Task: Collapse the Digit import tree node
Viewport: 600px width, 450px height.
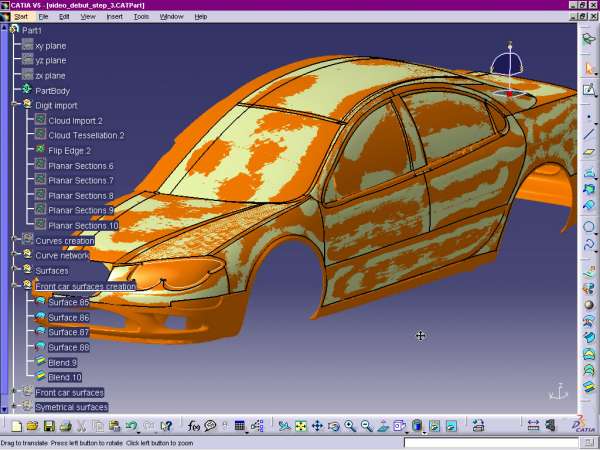Action: pyautogui.click(x=15, y=104)
